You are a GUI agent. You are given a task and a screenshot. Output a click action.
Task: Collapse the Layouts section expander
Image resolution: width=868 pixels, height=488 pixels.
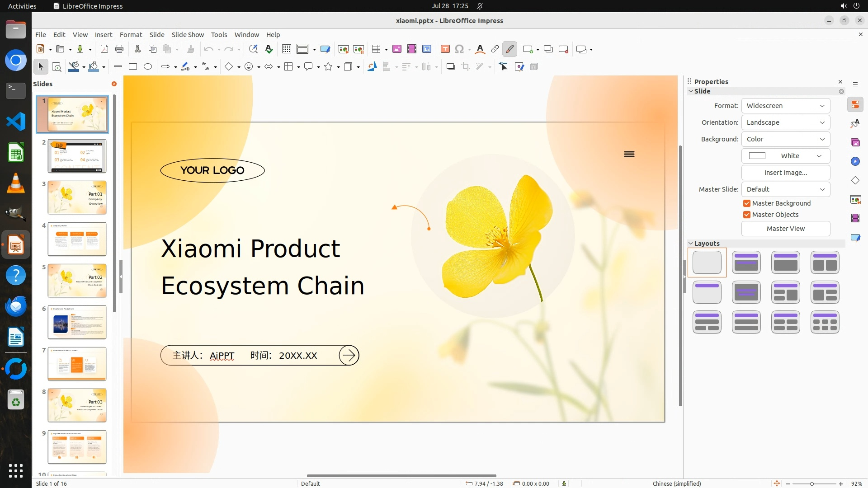(x=691, y=244)
